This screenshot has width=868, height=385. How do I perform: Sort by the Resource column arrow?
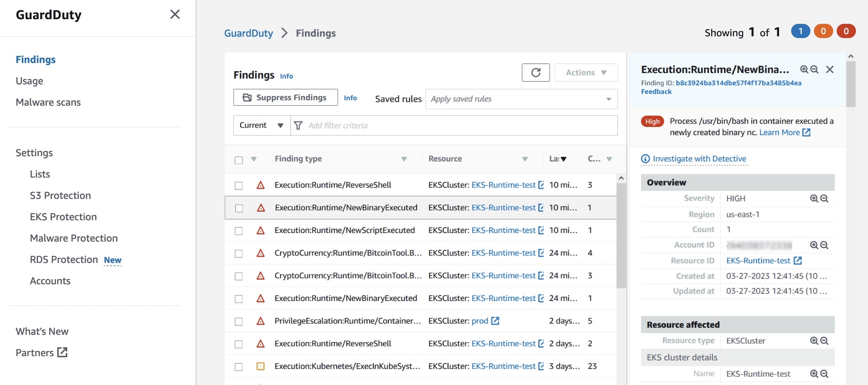click(525, 159)
